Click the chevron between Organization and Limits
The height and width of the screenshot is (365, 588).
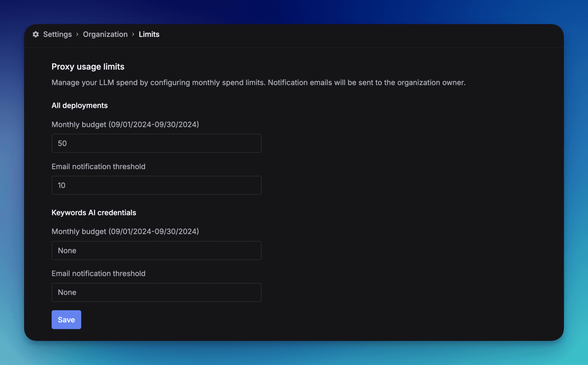coord(133,35)
